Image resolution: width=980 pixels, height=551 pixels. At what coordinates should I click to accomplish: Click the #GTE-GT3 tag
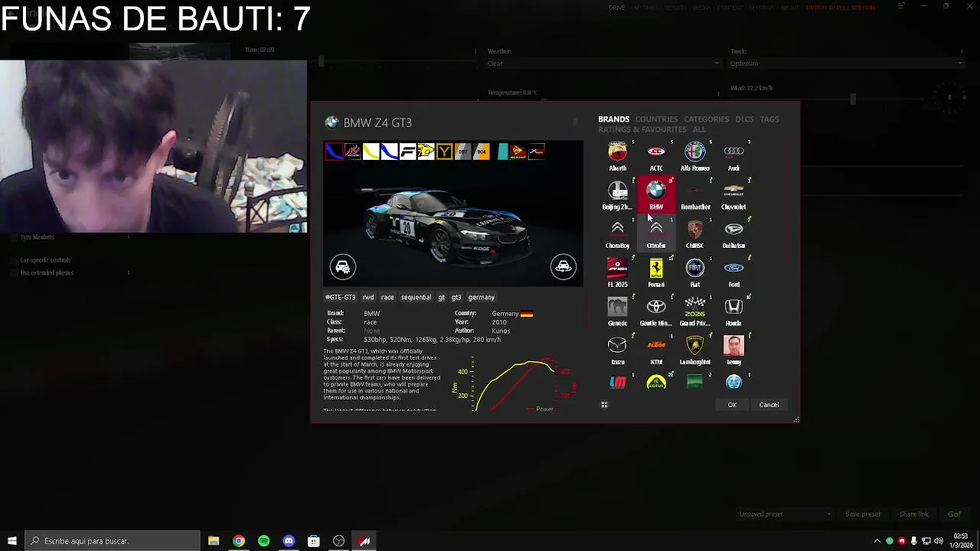point(340,297)
